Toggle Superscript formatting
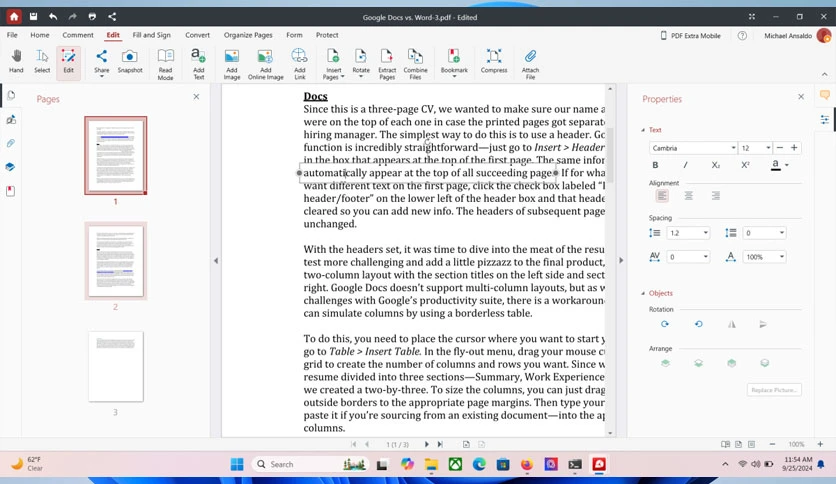836x484 pixels. [x=745, y=165]
